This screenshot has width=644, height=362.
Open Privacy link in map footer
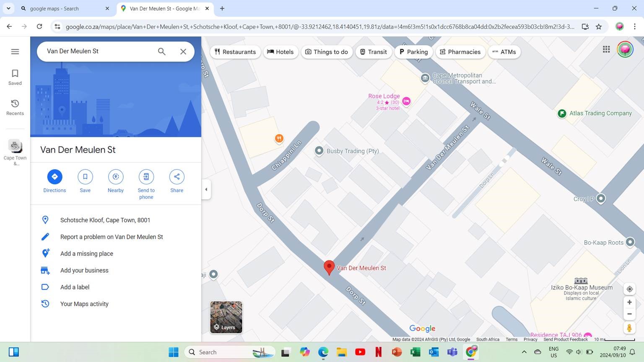pos(530,339)
